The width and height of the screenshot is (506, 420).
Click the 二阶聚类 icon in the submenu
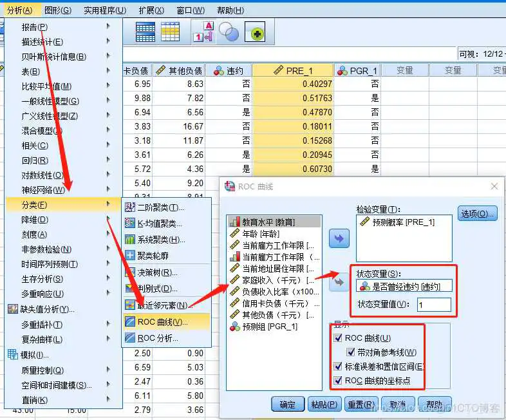(130, 207)
